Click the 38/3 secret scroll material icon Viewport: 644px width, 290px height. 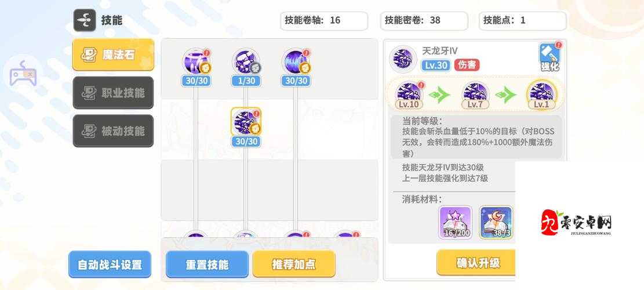(x=496, y=223)
